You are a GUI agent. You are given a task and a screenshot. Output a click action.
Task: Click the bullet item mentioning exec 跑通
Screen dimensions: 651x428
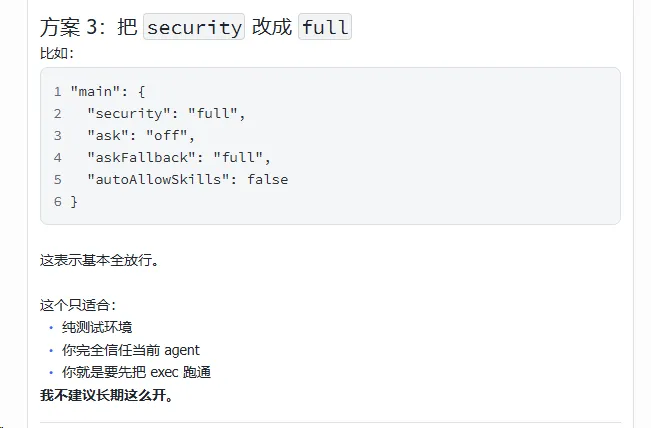click(136, 372)
